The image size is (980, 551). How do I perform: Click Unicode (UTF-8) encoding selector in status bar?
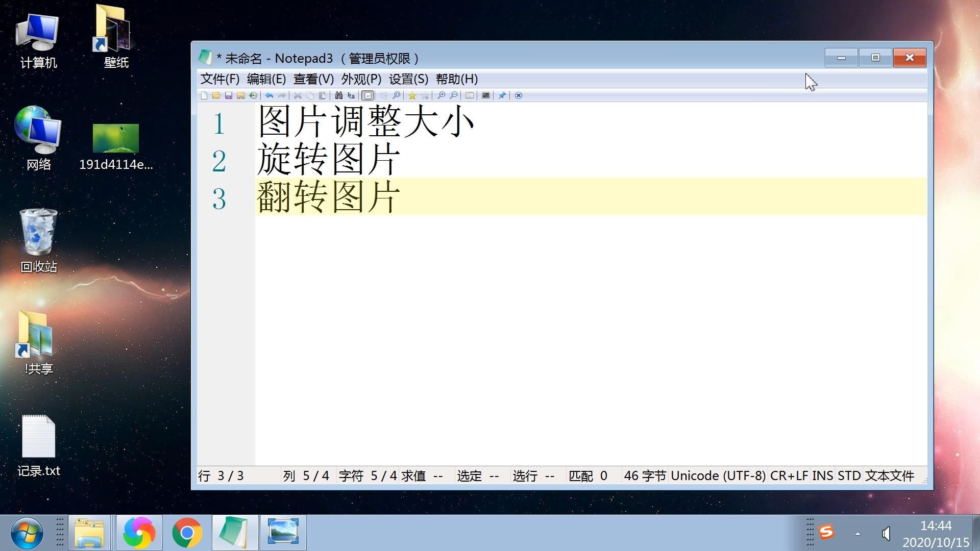pyautogui.click(x=718, y=476)
